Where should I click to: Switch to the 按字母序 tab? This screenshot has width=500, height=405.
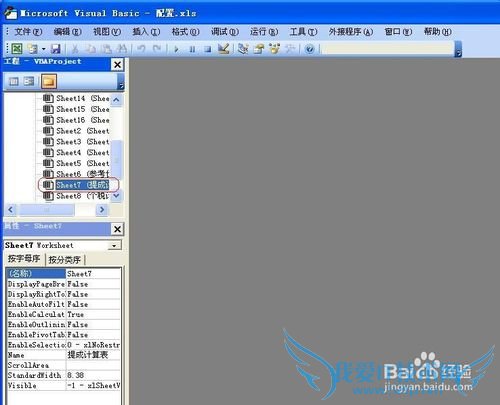click(x=24, y=259)
